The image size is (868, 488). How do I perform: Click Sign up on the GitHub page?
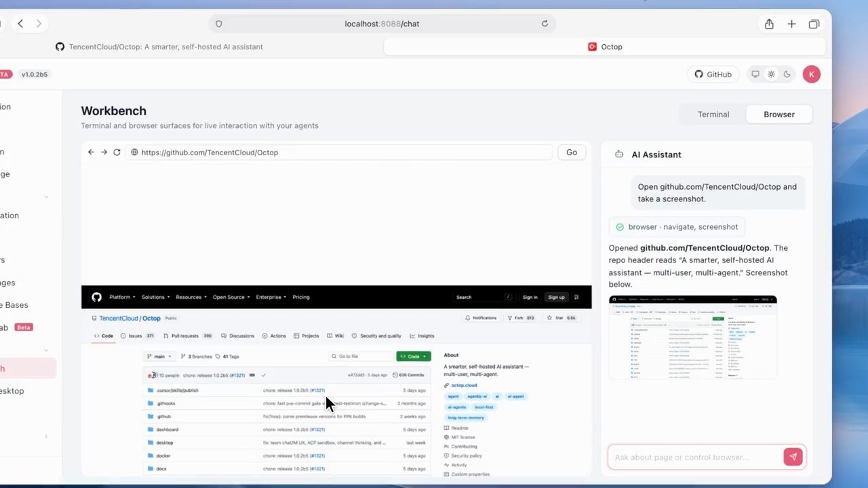coord(556,297)
